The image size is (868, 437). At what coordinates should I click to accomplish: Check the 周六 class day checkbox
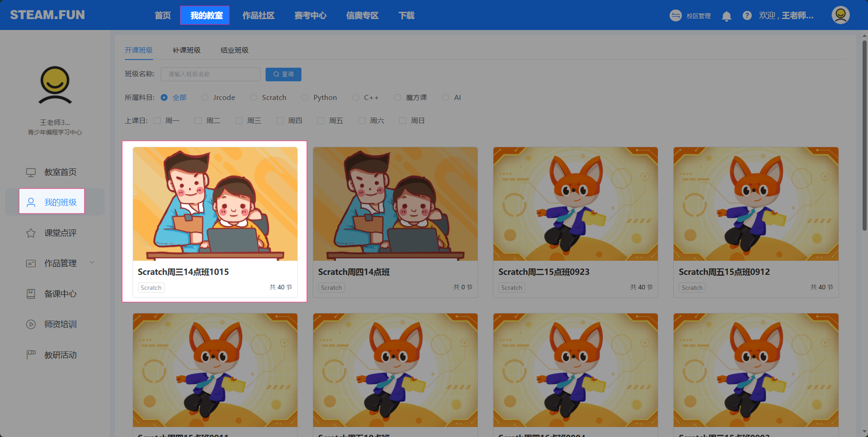click(362, 121)
